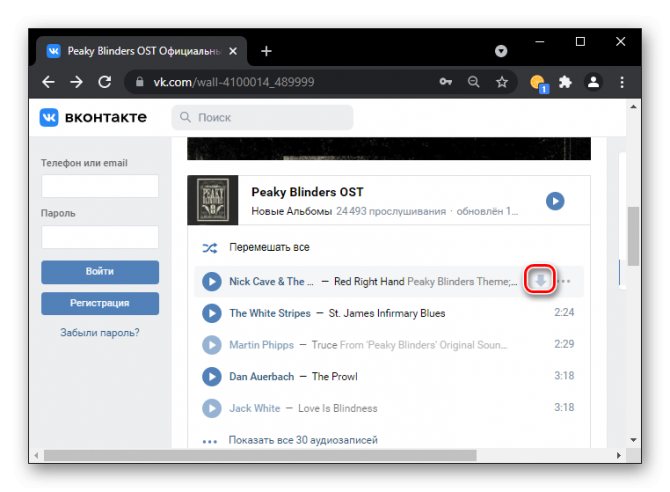Open Martin Phipps artist link
Screen dimensions: 670x492
point(262,345)
